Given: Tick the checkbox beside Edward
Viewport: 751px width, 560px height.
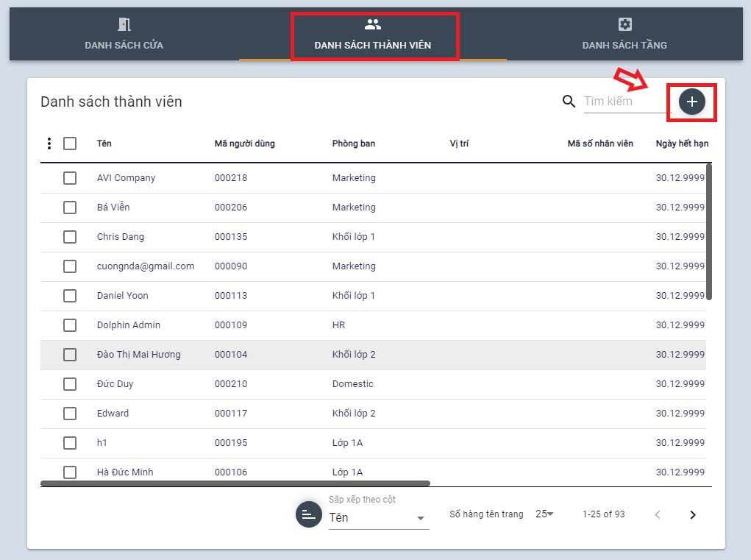Looking at the screenshot, I should click(x=70, y=414).
